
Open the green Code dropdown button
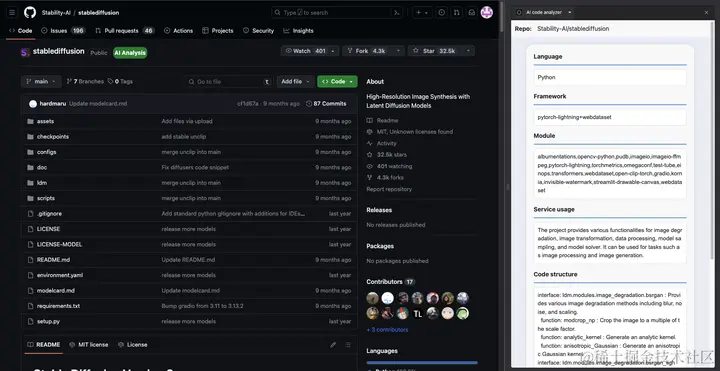[337, 81]
